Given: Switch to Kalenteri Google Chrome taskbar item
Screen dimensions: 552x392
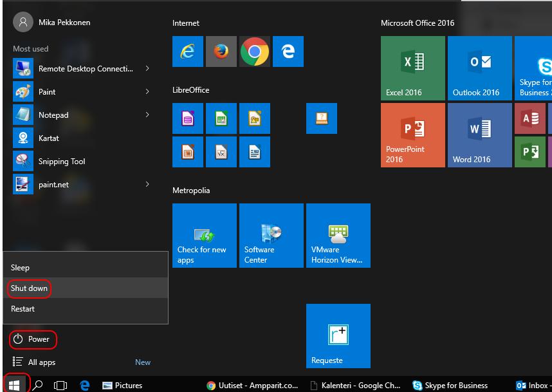Looking at the screenshot, I should pyautogui.click(x=356, y=386).
